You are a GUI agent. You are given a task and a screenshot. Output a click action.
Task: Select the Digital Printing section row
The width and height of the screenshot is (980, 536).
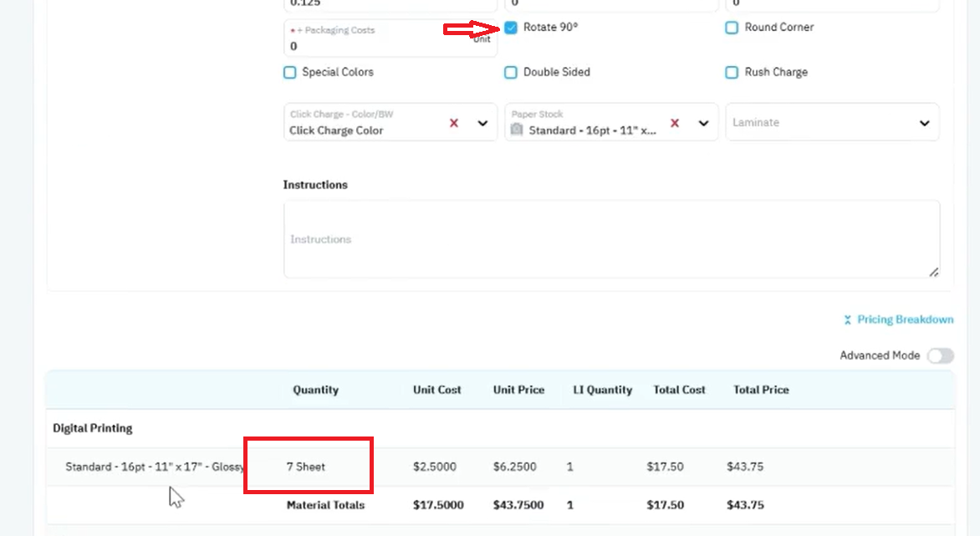pyautogui.click(x=500, y=429)
